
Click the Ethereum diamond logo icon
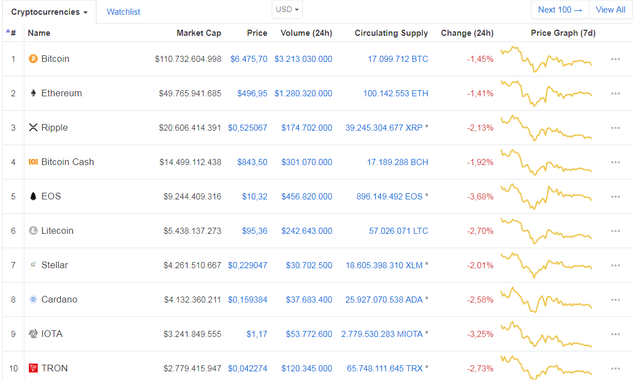[33, 93]
